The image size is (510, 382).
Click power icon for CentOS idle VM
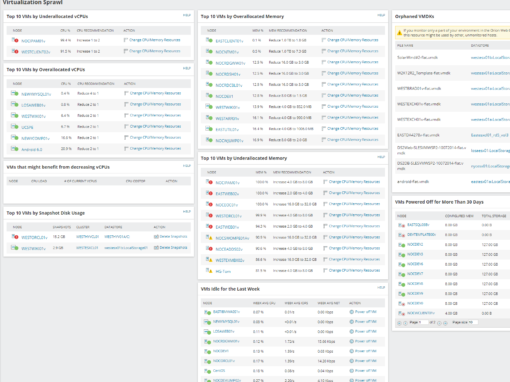click(351, 371)
